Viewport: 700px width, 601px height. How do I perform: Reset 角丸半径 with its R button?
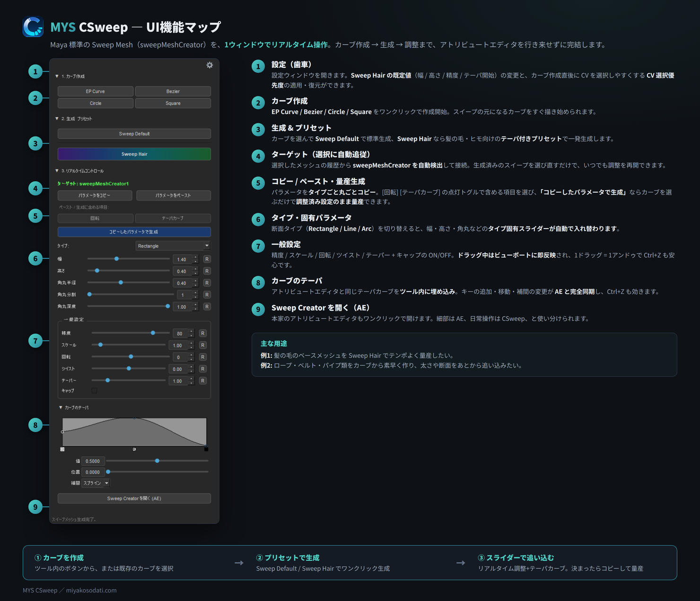pyautogui.click(x=207, y=283)
